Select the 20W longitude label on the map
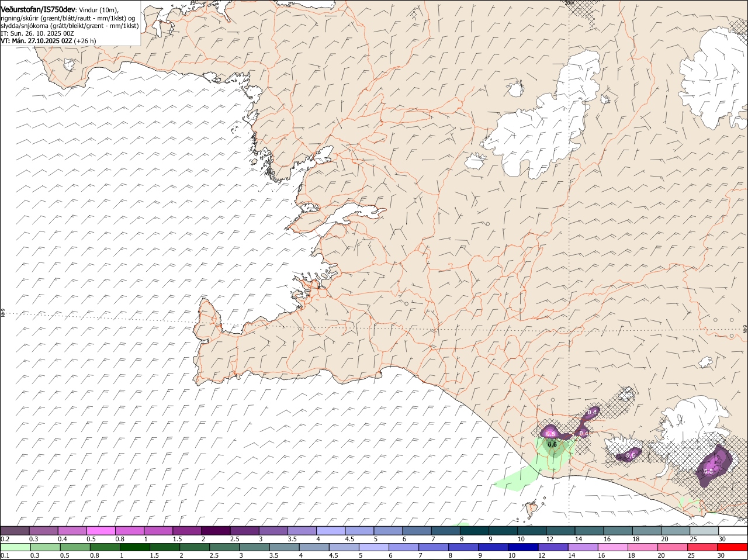Viewport: 748px width, 560px height. point(570,3)
